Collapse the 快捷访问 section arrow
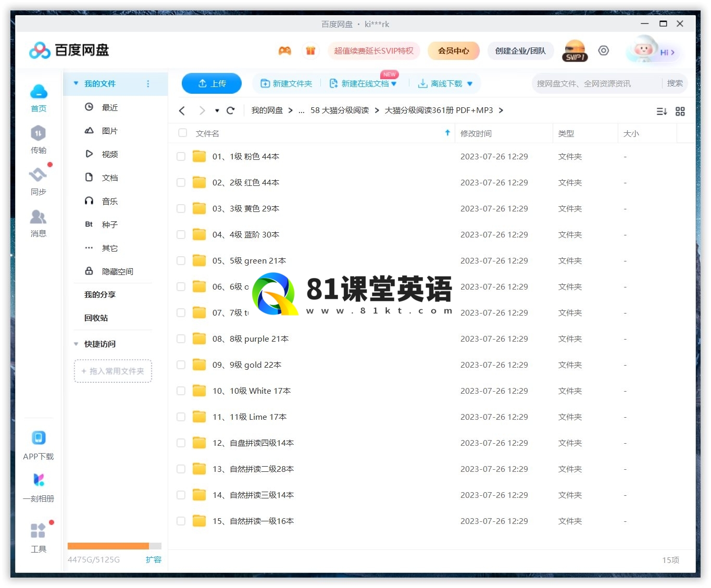The image size is (711, 588). tap(76, 344)
